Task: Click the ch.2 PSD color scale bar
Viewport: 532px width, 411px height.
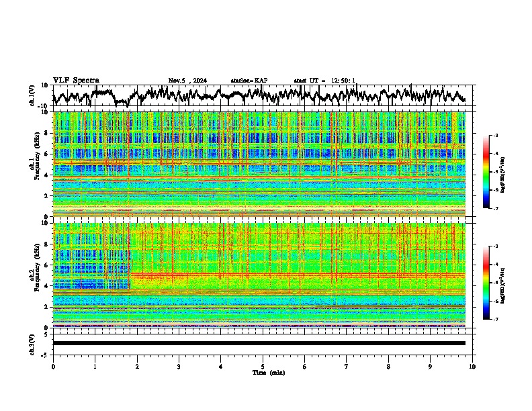Action: pos(486,283)
